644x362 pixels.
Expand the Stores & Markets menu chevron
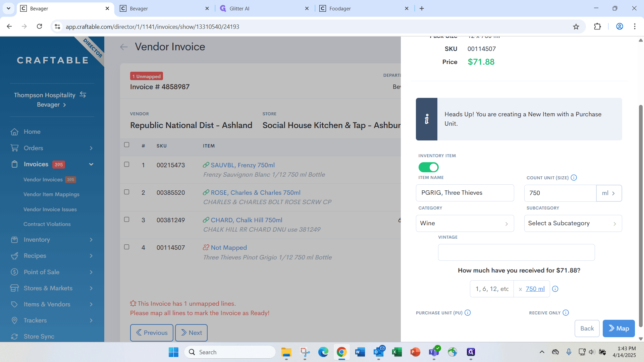coord(91,288)
